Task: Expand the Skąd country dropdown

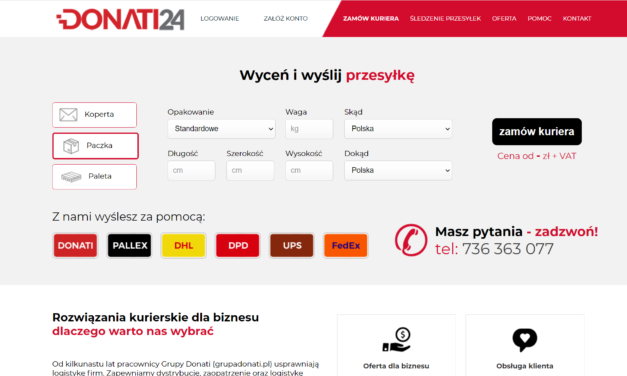Action: pos(398,129)
